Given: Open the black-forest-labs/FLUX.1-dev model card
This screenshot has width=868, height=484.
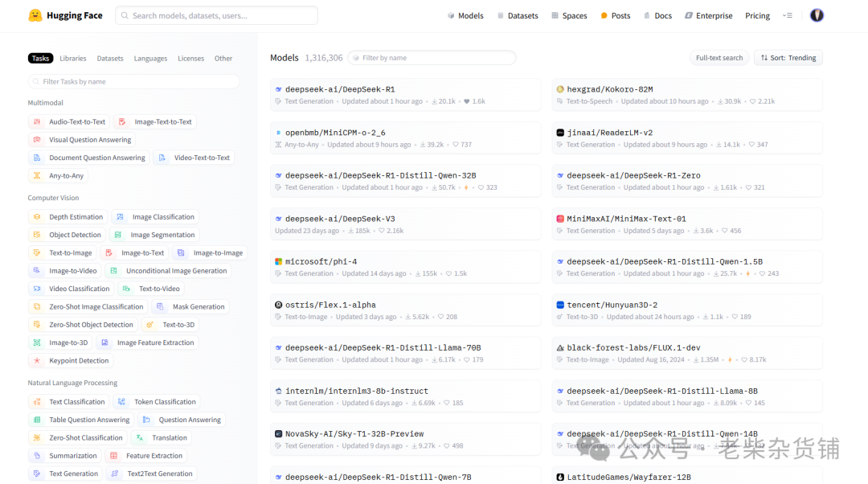Looking at the screenshot, I should [x=687, y=353].
